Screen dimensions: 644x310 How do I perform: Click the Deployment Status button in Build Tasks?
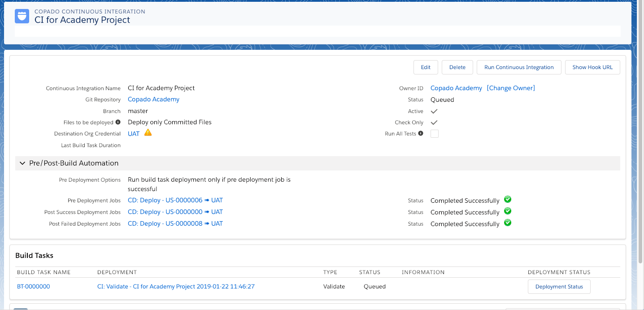click(559, 287)
